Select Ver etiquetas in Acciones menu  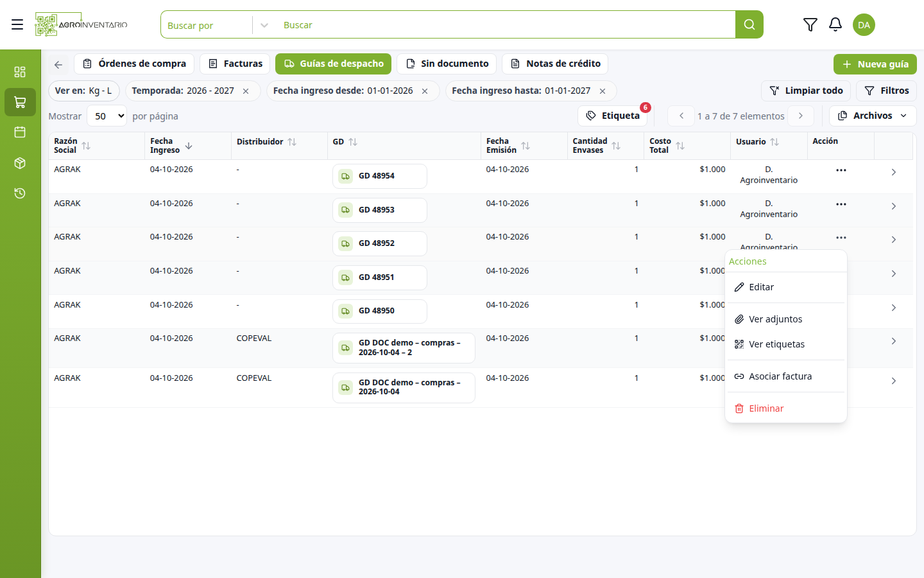785,344
